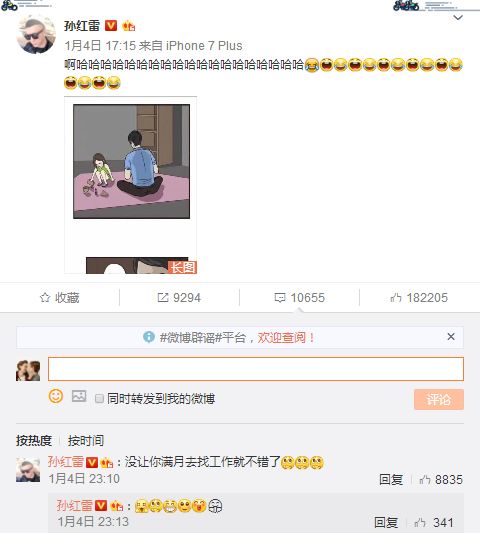Like the comment with 8835 thumbs-up

pos(425,480)
